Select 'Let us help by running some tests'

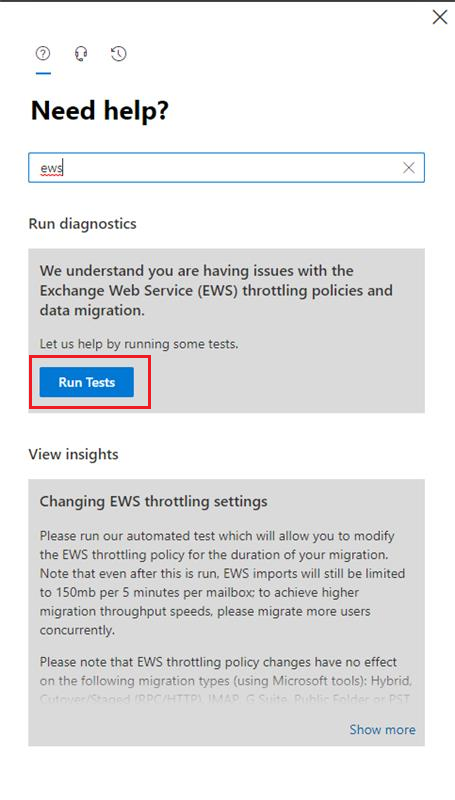tap(139, 344)
